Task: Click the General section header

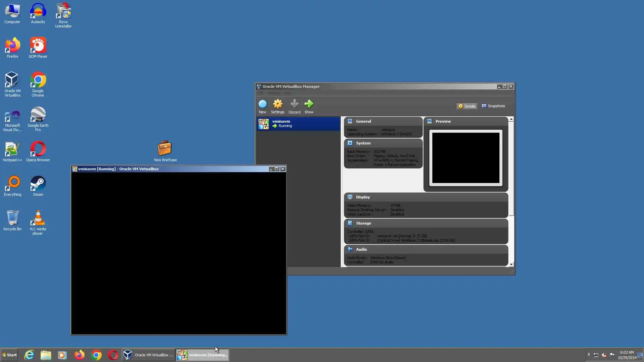Action: point(363,121)
